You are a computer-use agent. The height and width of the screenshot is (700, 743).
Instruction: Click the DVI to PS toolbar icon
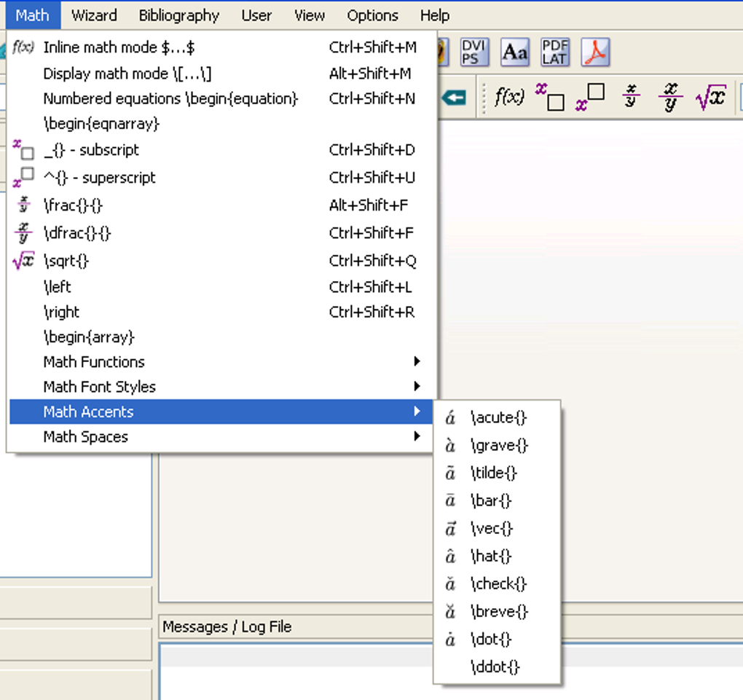(473, 52)
